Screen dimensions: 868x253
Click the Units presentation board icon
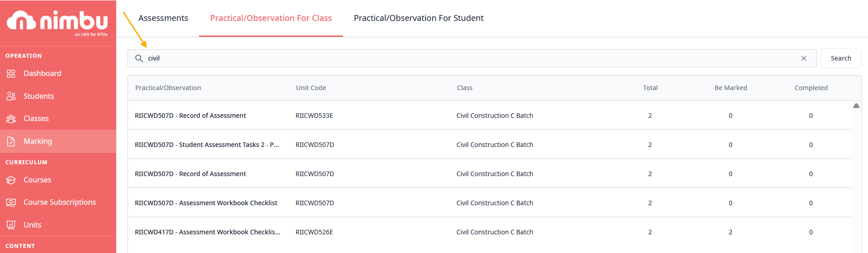pos(11,225)
